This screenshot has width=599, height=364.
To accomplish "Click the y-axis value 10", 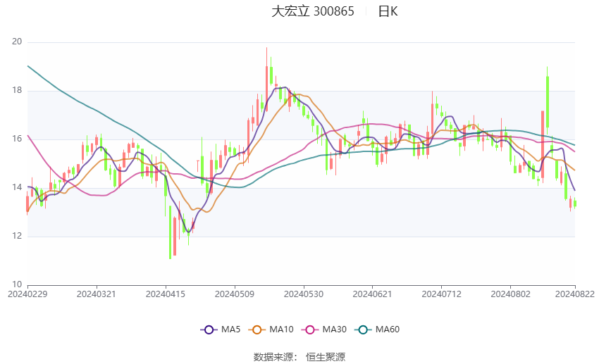I will [x=17, y=284].
